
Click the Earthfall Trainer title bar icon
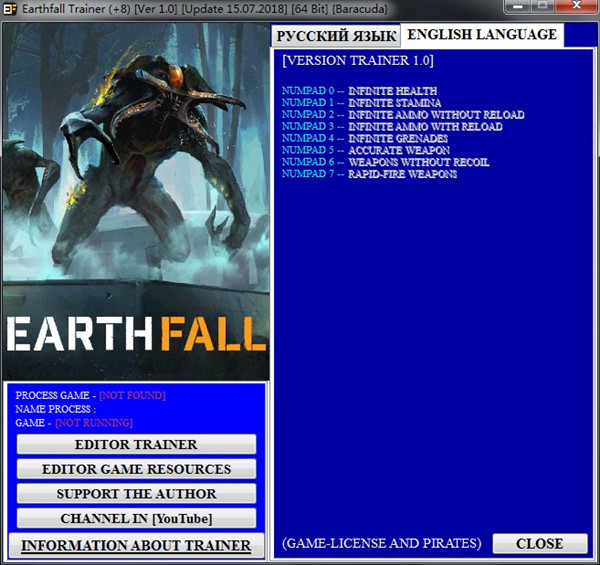click(10, 9)
